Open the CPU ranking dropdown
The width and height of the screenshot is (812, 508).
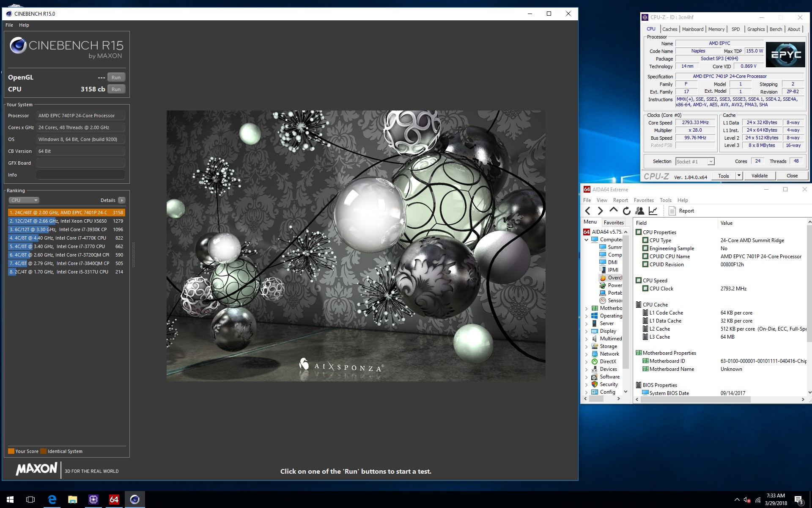coord(24,200)
